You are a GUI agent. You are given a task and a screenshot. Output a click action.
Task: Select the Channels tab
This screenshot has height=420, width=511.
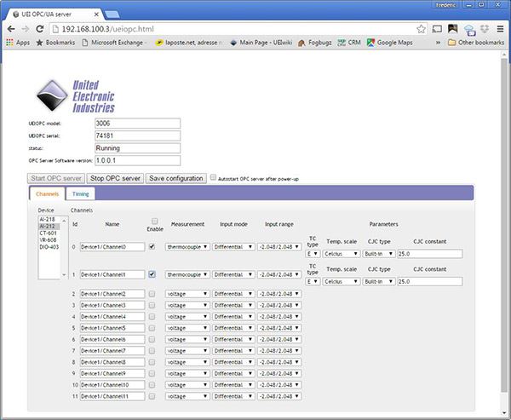point(47,194)
